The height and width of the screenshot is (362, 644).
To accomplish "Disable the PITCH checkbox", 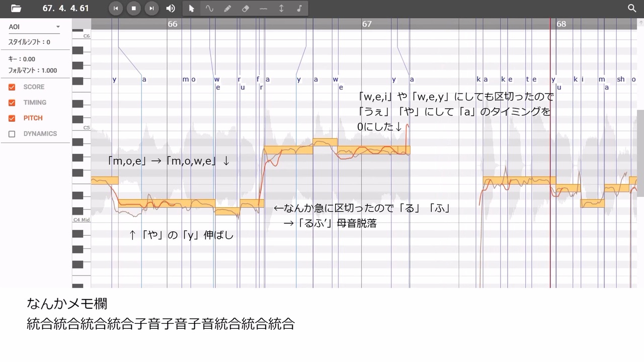I will click(12, 118).
